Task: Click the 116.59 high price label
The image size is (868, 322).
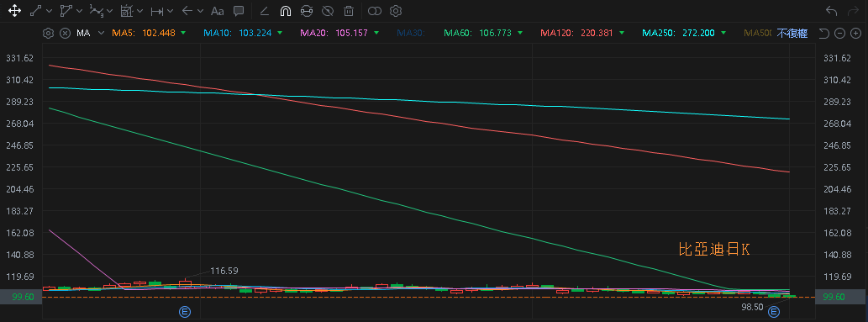Action: [x=224, y=271]
